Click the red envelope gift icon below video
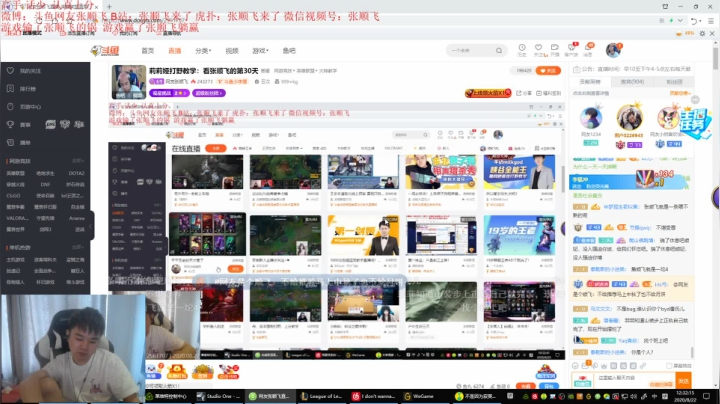 click(177, 371)
